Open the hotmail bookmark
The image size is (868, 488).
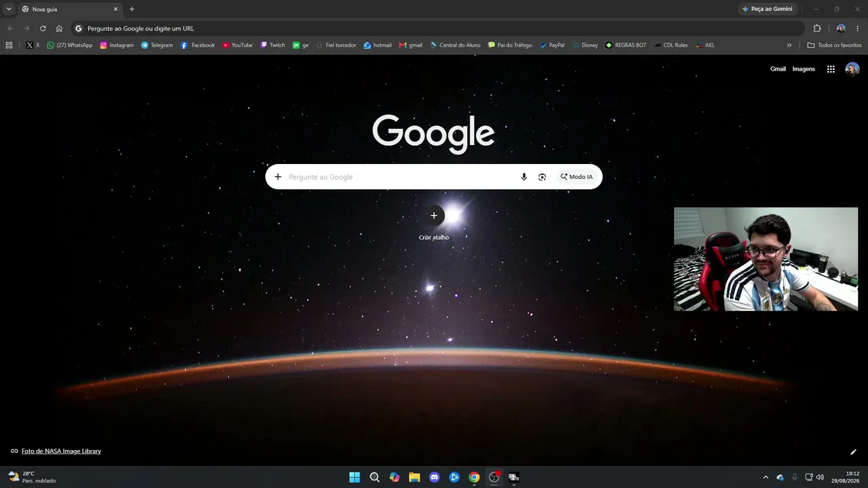point(377,45)
